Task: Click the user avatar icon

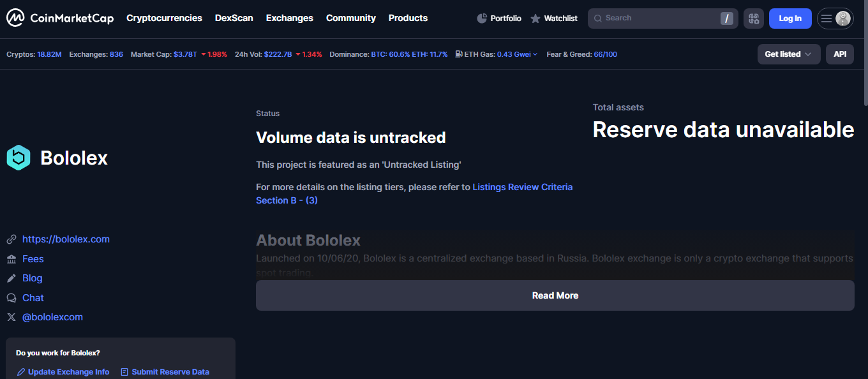Action: (843, 19)
